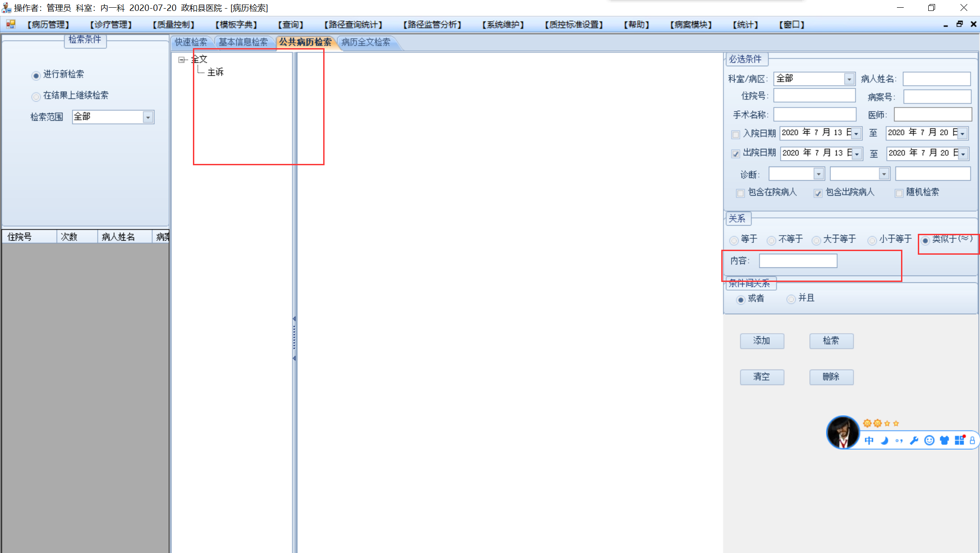Click the app logo icon in menu bar
The image size is (980, 553).
(10, 24)
